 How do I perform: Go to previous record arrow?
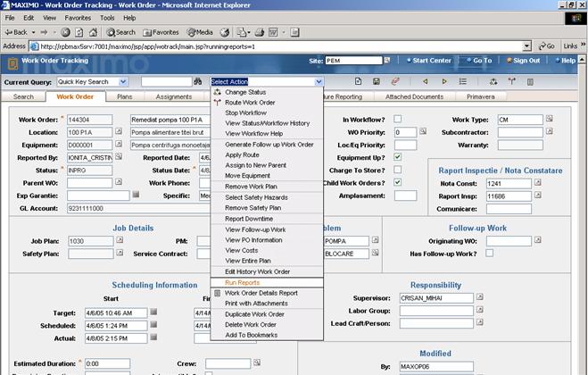coord(426,81)
